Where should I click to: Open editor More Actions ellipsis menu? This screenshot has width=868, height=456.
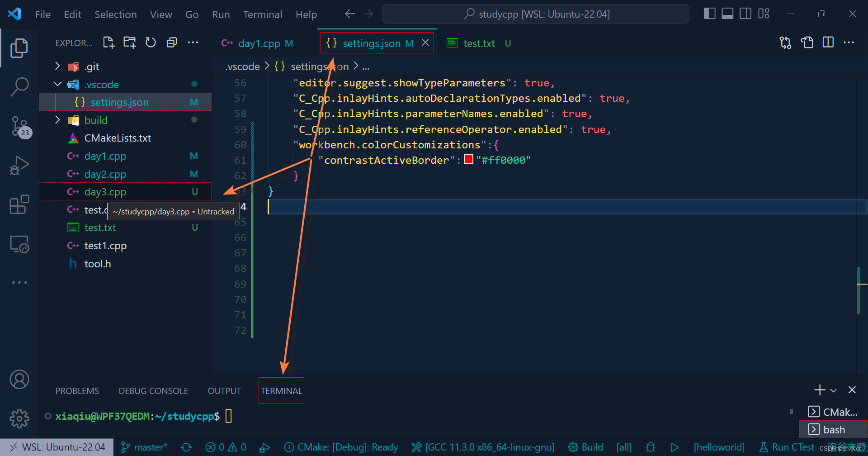849,43
